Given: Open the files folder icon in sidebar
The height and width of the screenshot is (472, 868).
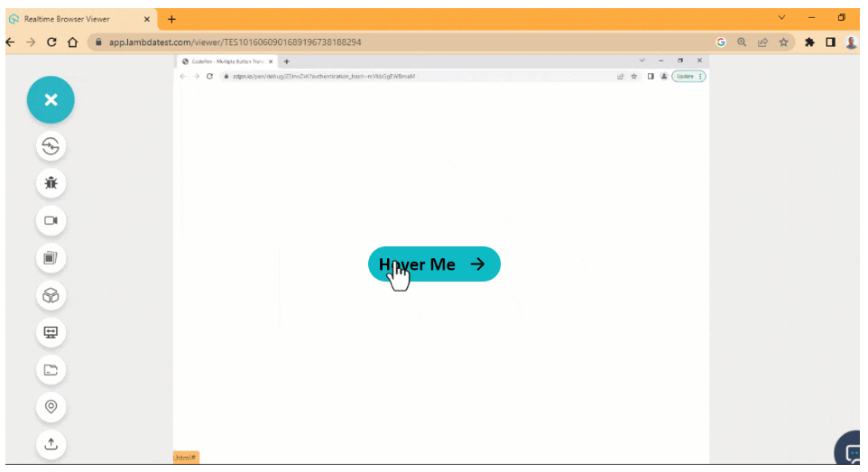Looking at the screenshot, I should [x=51, y=369].
